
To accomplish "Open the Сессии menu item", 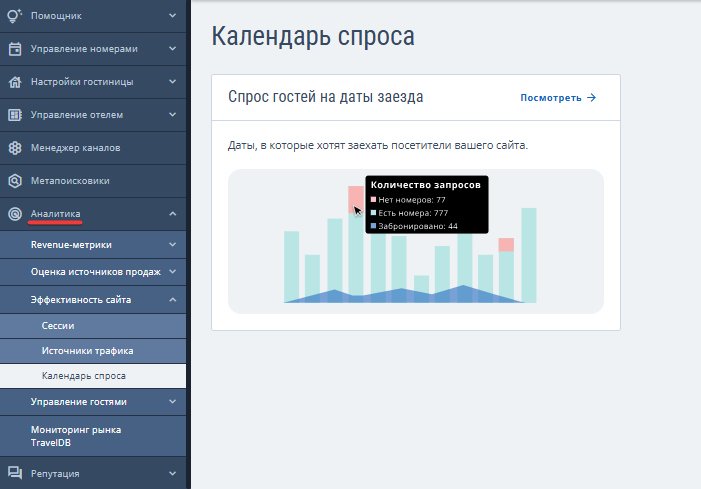I will point(58,325).
